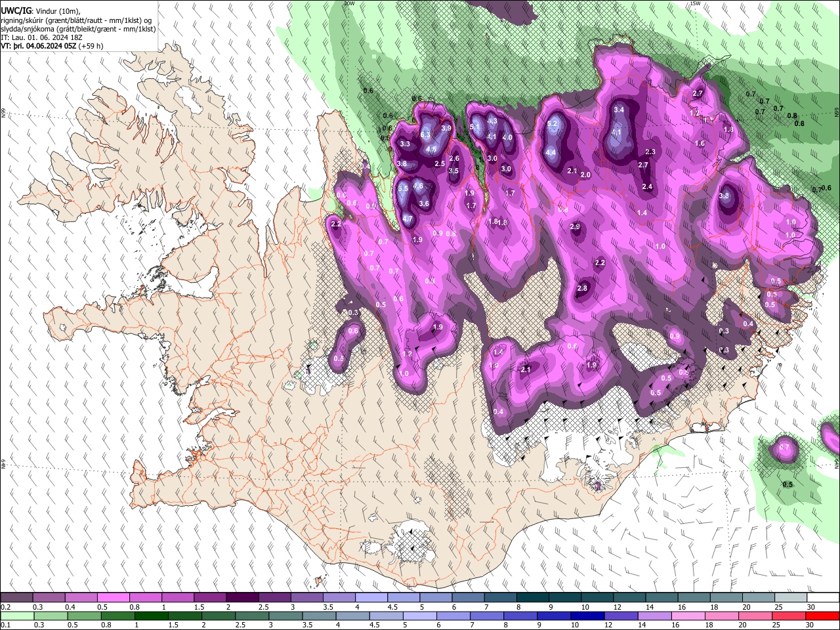The width and height of the screenshot is (840, 630).
Task: Pick the white legend swatch labeled 30
Action: (823, 597)
